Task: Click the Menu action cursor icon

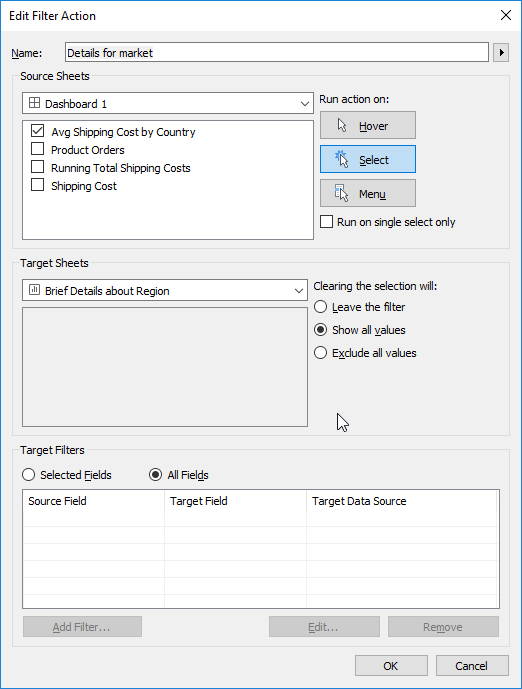Action: (x=341, y=193)
